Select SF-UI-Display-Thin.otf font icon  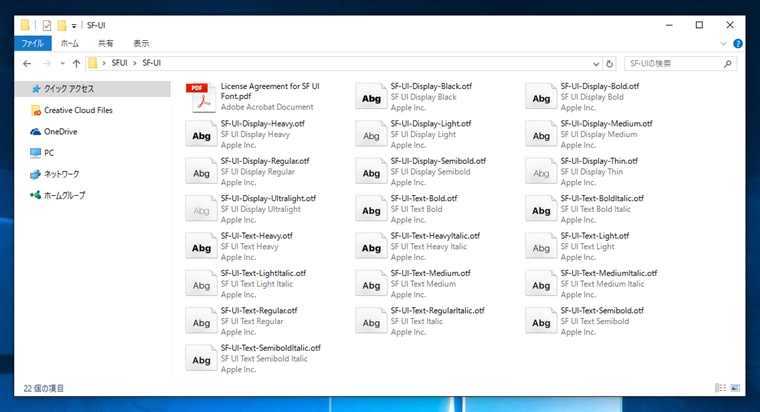point(540,172)
